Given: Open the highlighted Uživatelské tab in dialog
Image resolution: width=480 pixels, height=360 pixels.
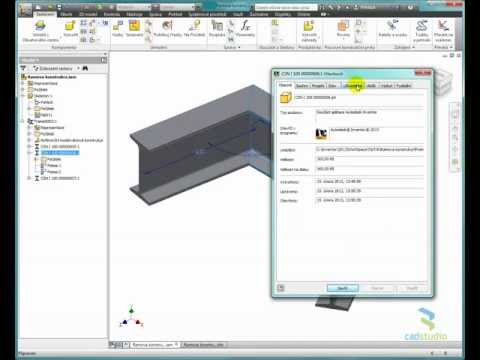Looking at the screenshot, I should click(353, 86).
